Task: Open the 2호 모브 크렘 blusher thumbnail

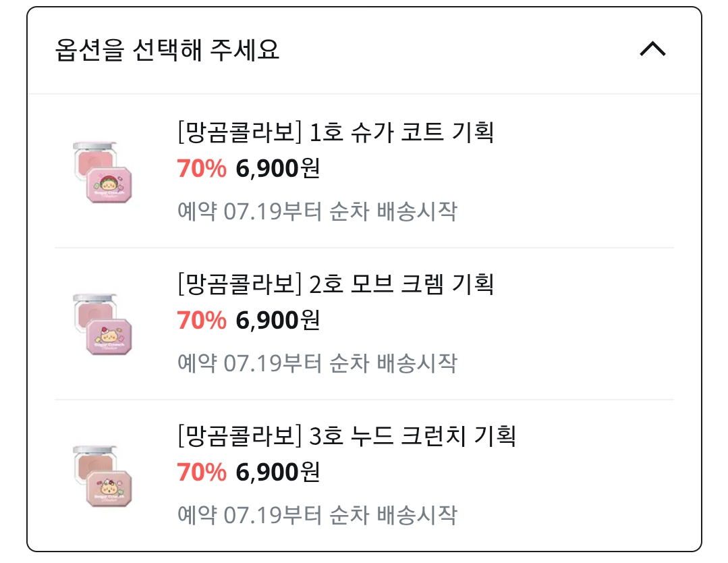Action: (103, 324)
